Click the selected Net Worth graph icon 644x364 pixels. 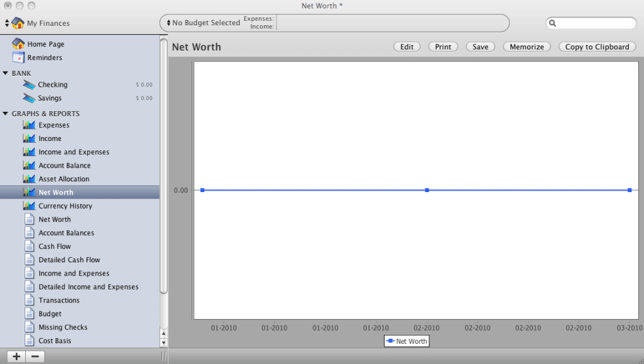[x=29, y=192]
